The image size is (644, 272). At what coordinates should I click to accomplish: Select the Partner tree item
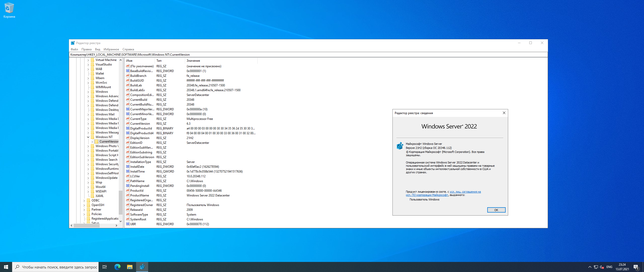(x=96, y=210)
